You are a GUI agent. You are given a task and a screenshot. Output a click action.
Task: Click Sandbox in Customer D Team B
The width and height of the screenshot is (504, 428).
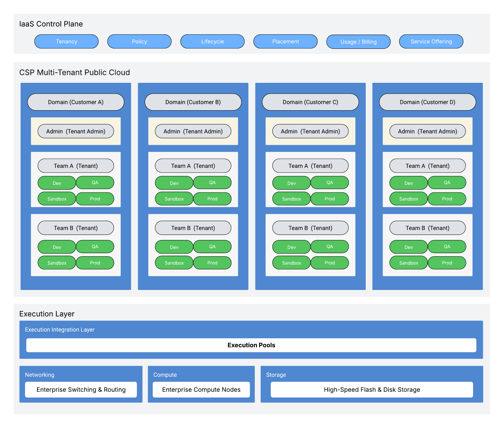(x=409, y=263)
